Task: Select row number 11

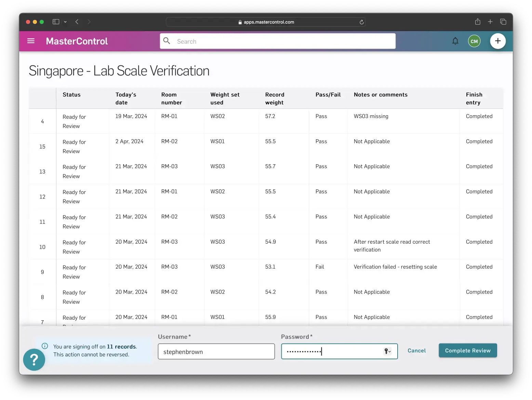Action: coord(42,222)
